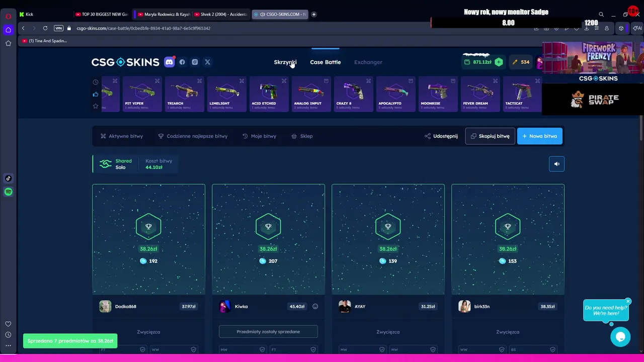
Task: Select the star drops filter icon
Action: [x=96, y=106]
